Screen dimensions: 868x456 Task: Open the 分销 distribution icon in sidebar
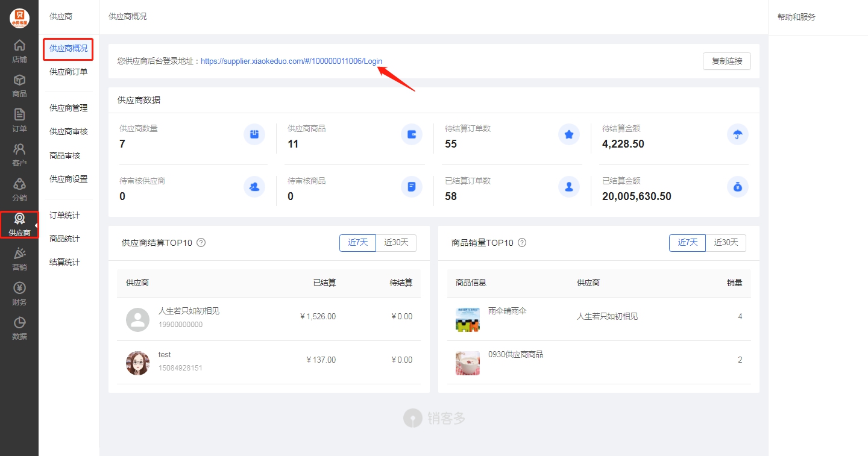(19, 184)
